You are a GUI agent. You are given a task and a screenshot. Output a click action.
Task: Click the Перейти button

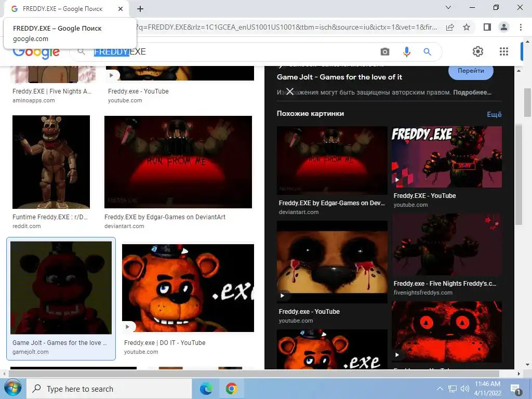pyautogui.click(x=471, y=71)
